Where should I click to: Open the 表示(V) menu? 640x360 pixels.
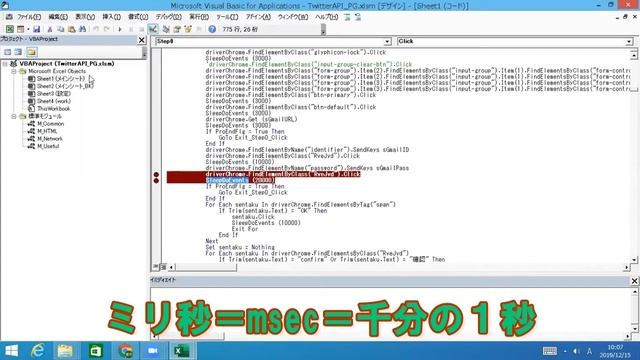point(85,17)
